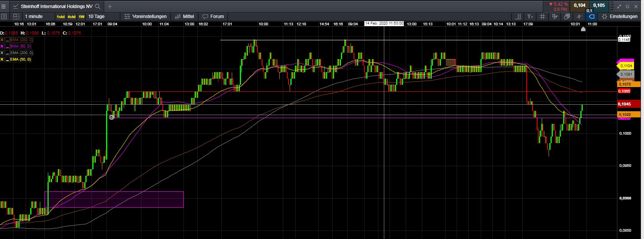Click the 14 Feb. 2020 11:53:00 crosshair label
This screenshot has width=644, height=239.
[x=384, y=23]
